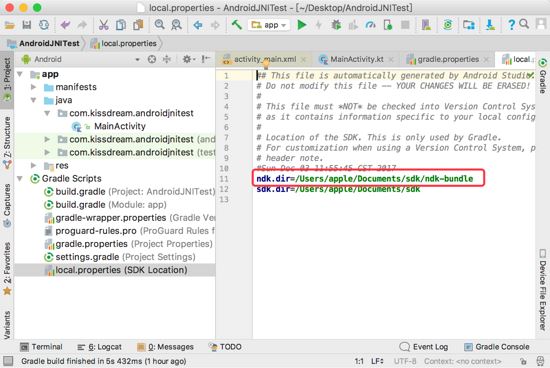550x368 pixels.
Task: Toggle the 2: Favorites tool window
Action: pyautogui.click(x=7, y=269)
